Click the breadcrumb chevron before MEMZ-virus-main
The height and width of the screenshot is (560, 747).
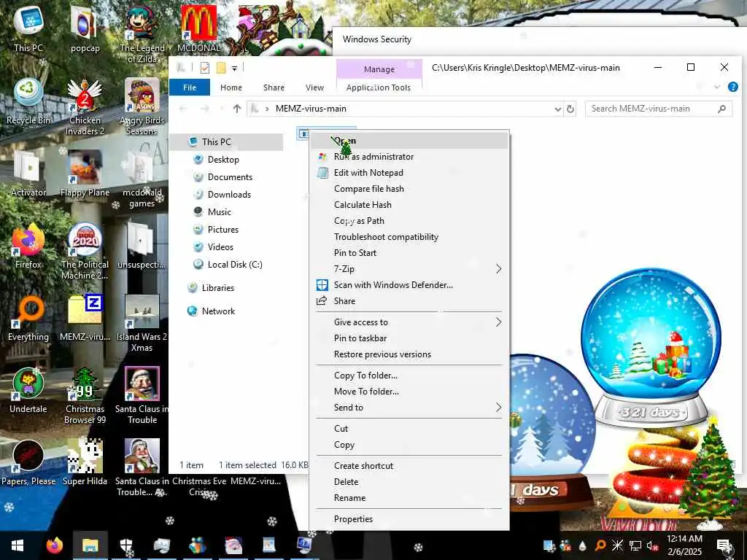pyautogui.click(x=267, y=109)
